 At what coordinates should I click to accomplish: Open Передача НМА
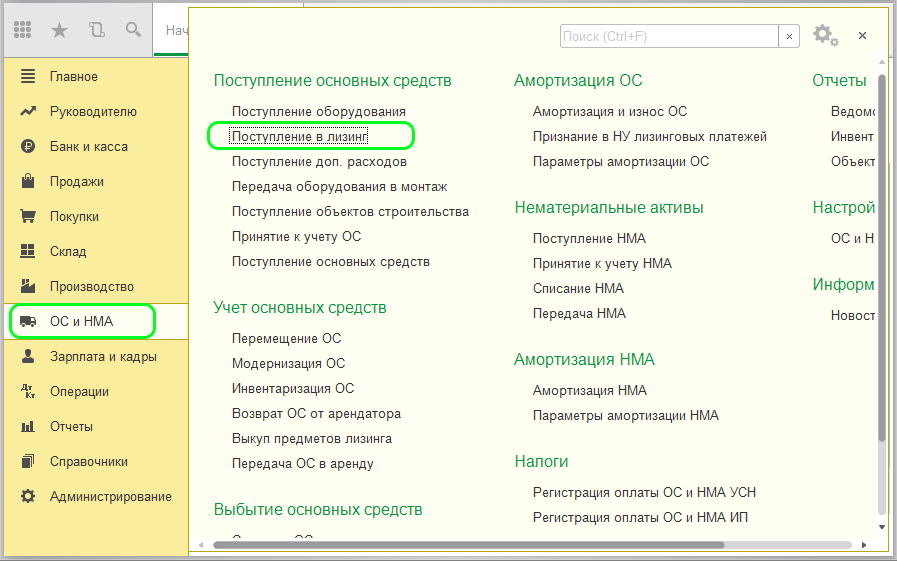pos(579,313)
